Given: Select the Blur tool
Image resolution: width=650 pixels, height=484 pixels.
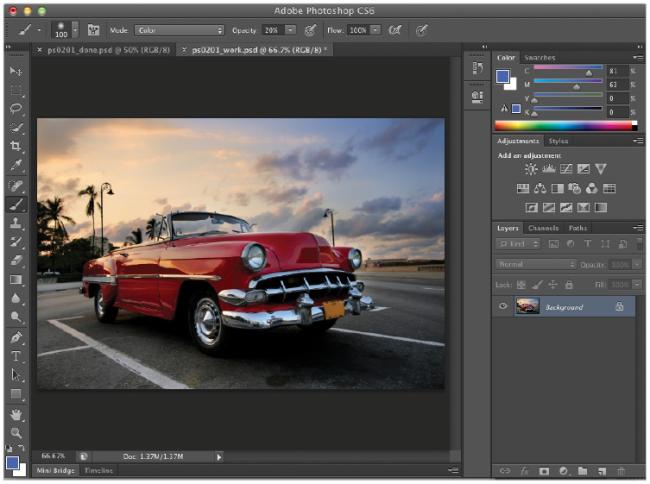Looking at the screenshot, I should coord(16,298).
